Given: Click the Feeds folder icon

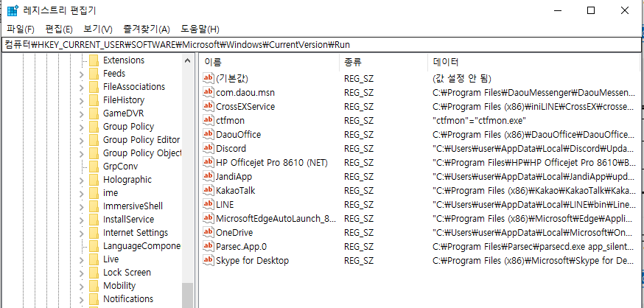Looking at the screenshot, I should pos(94,74).
